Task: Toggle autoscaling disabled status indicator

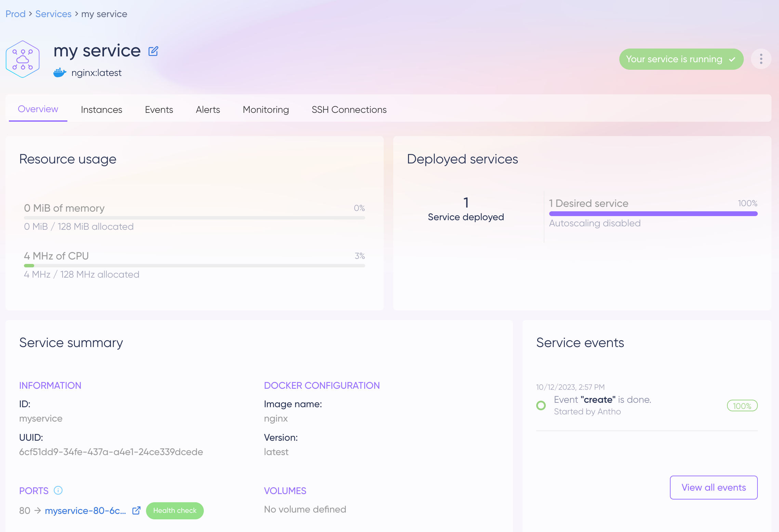Action: click(594, 224)
